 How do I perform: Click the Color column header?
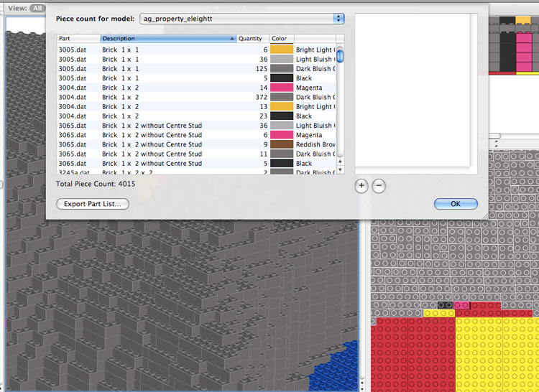pyautogui.click(x=282, y=39)
